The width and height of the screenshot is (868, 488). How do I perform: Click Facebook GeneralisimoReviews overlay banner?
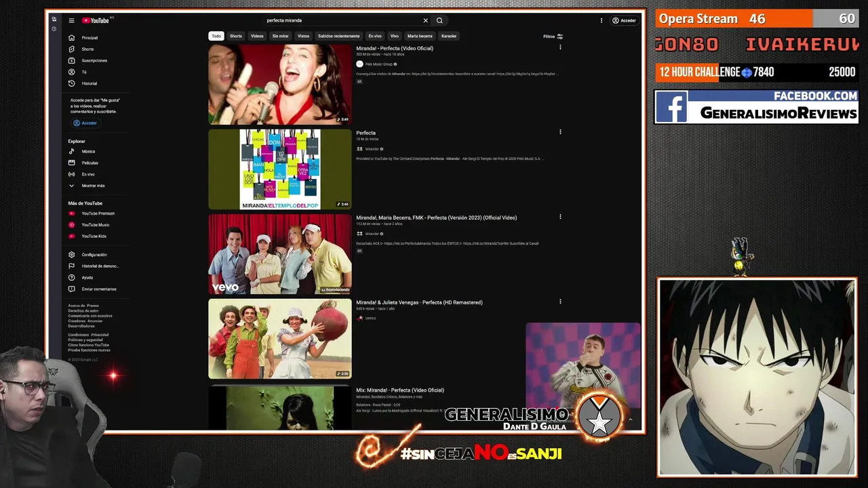[756, 107]
